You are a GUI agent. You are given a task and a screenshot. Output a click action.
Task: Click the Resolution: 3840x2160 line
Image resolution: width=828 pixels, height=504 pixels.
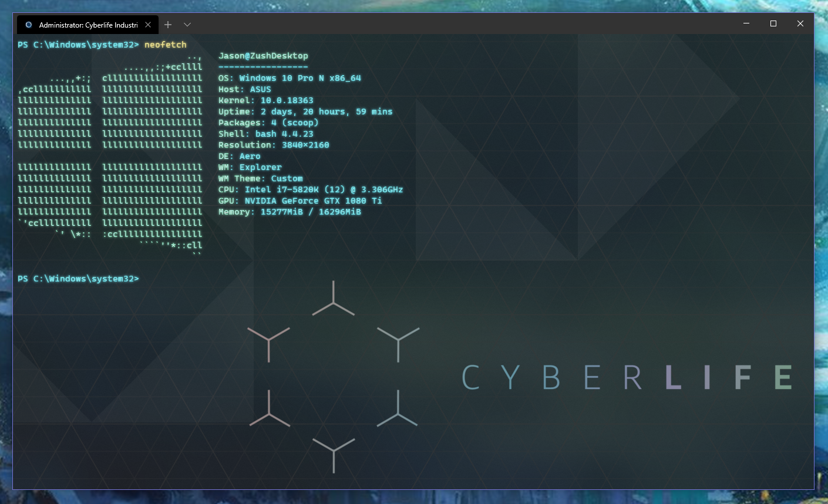(x=274, y=145)
